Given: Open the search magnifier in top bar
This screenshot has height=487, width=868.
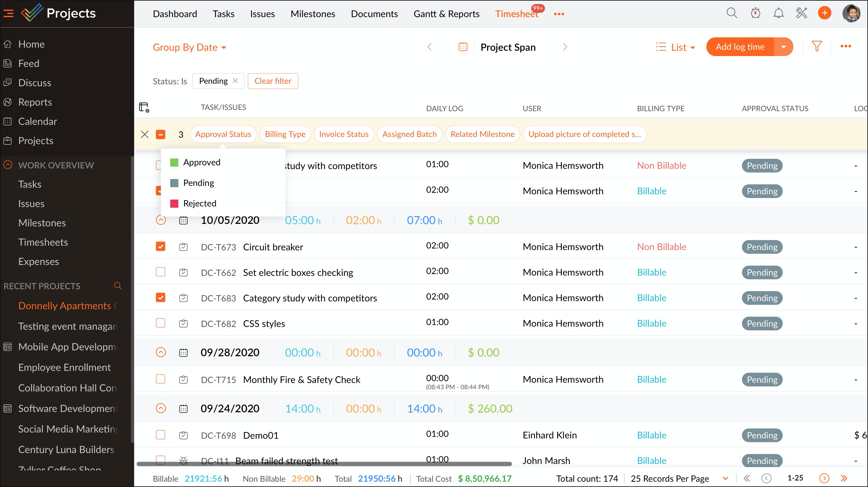Looking at the screenshot, I should 732,13.
